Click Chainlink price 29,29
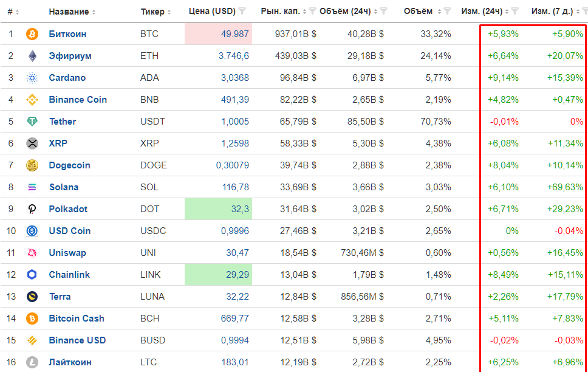This screenshot has height=372, width=588. point(238,275)
